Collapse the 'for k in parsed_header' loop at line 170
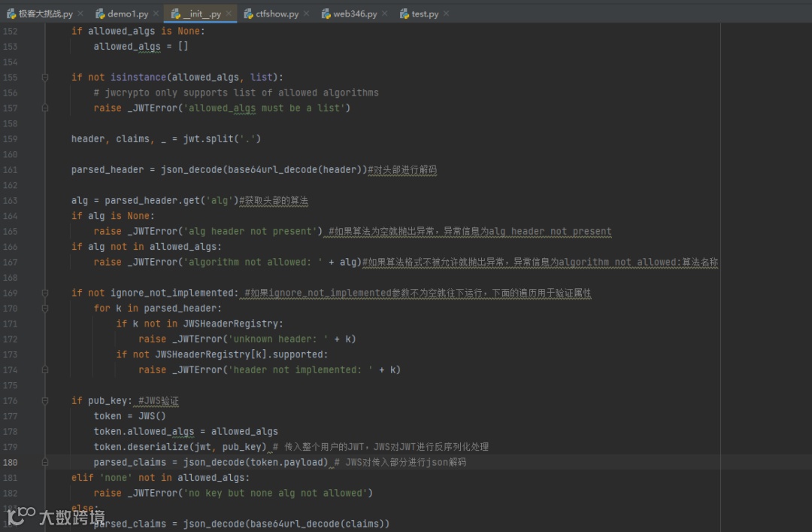 coord(45,309)
